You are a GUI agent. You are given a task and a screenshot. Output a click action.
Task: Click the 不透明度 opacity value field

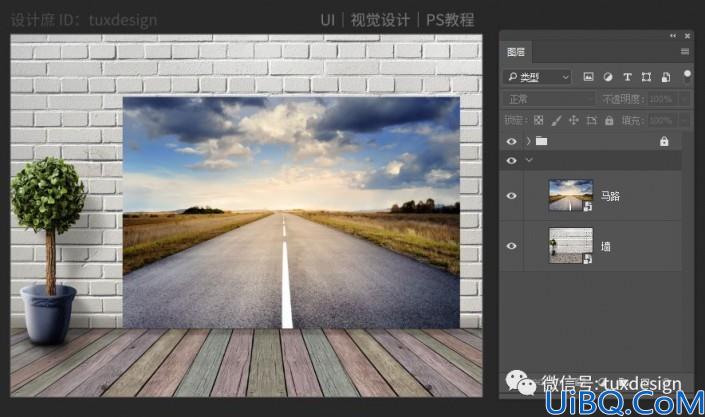pos(661,99)
